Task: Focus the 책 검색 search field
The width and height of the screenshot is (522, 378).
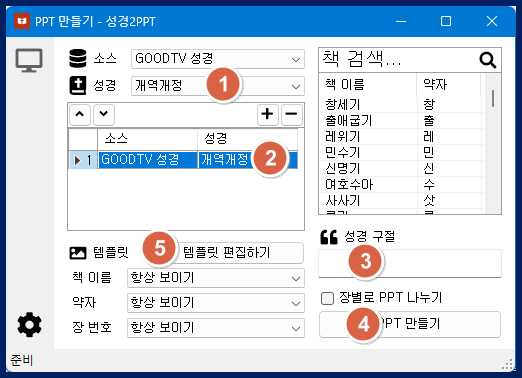Action: (x=398, y=60)
